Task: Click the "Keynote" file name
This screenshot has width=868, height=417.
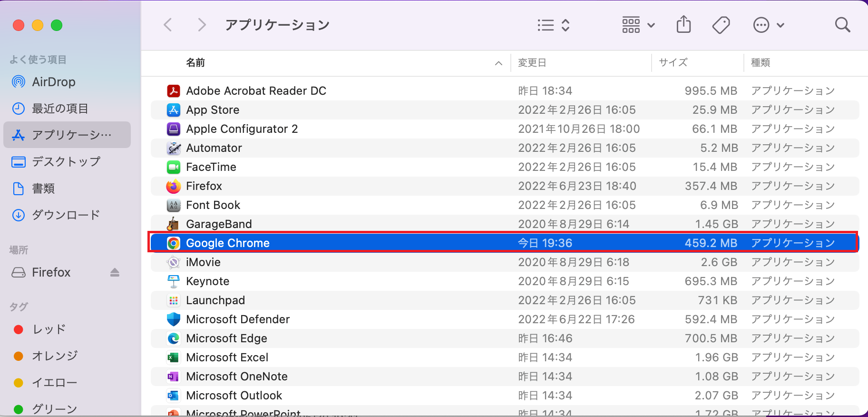Action: (208, 281)
